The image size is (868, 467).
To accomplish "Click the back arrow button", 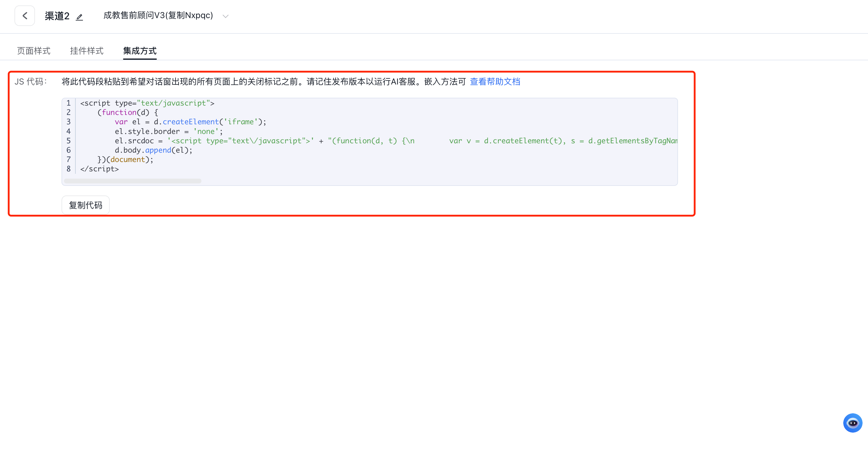I will pyautogui.click(x=25, y=16).
